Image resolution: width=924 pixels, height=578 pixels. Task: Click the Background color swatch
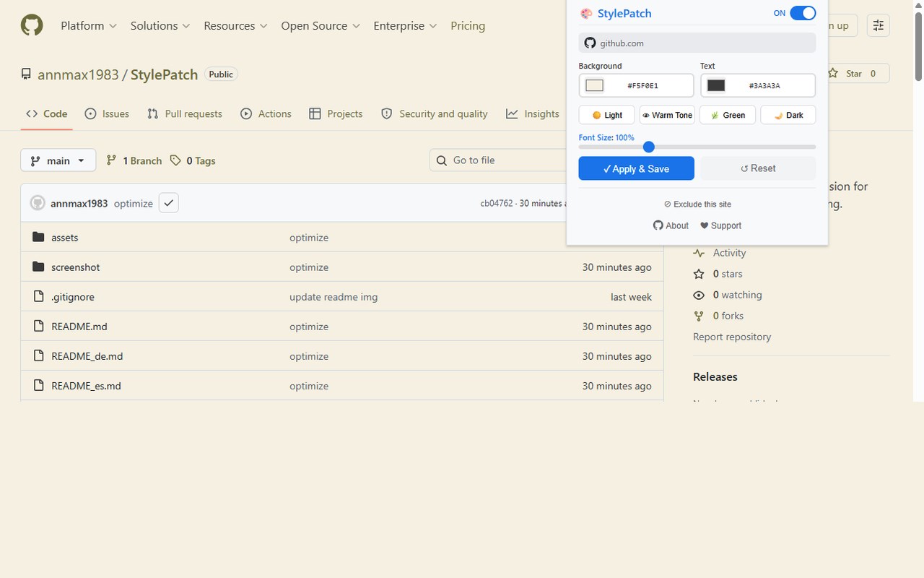(594, 85)
